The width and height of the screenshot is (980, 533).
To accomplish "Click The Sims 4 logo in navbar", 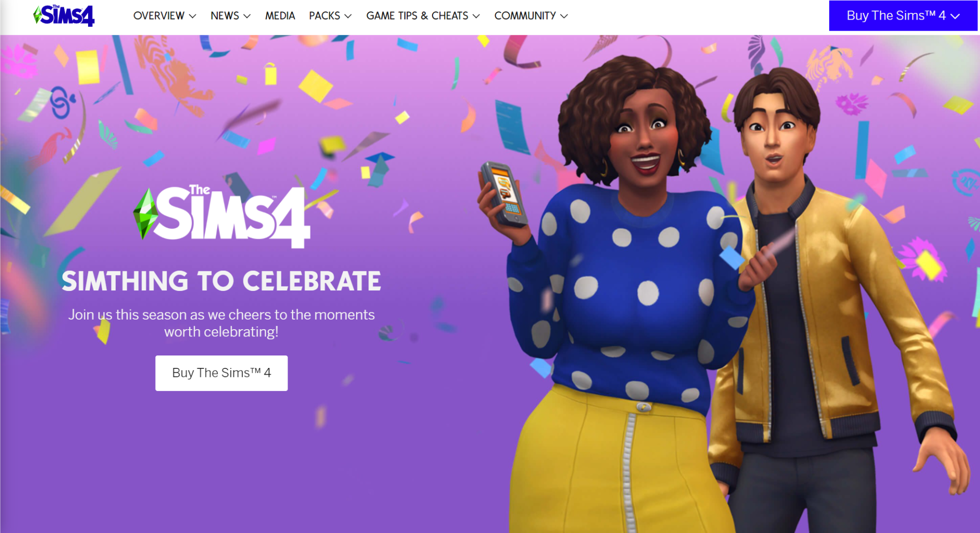I will 64,15.
